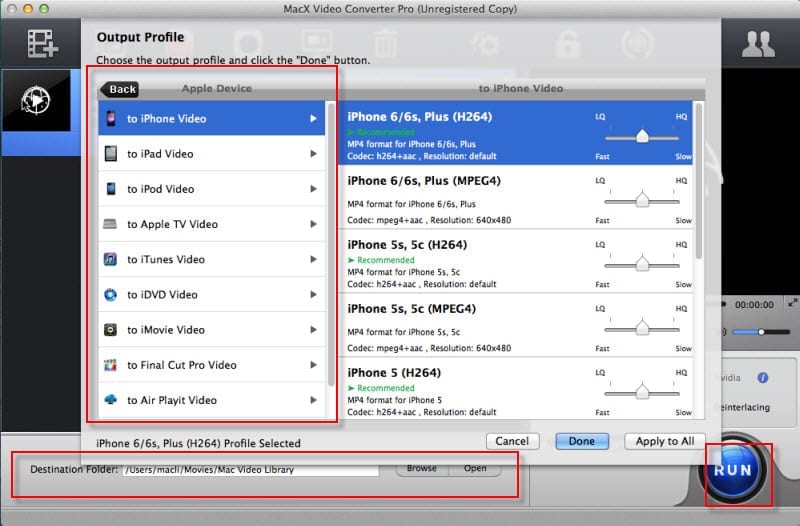Click the blue info icon near Nvidia
The image size is (800, 526).
click(763, 378)
